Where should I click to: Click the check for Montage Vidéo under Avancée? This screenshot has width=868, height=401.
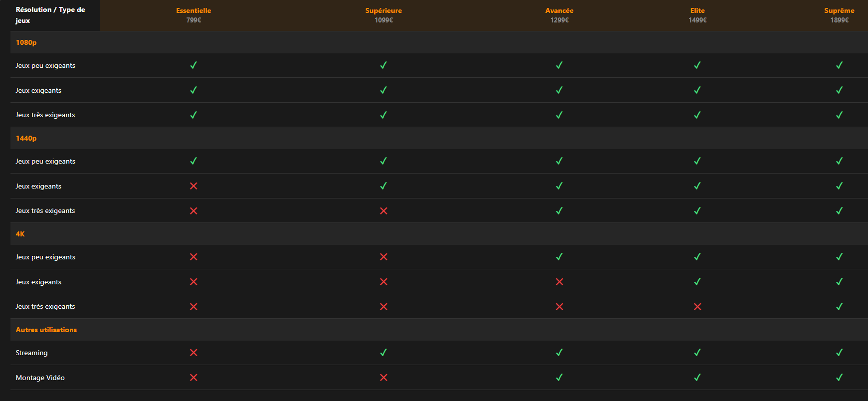tap(559, 378)
